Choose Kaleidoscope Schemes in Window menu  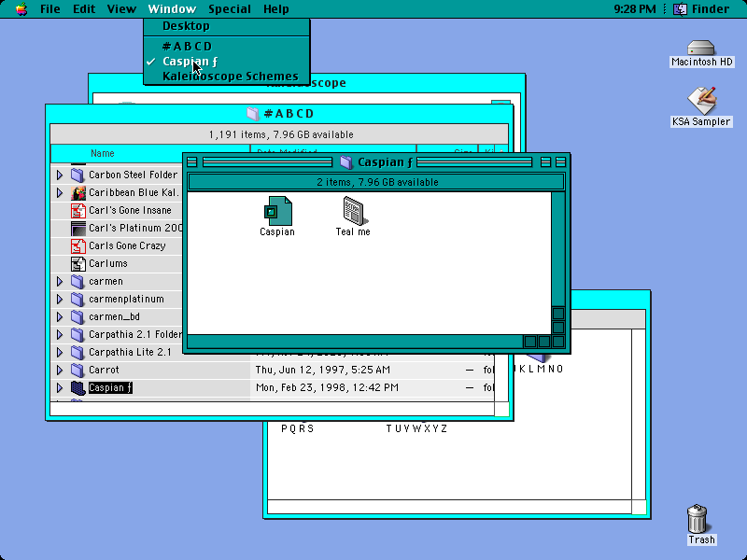click(227, 77)
